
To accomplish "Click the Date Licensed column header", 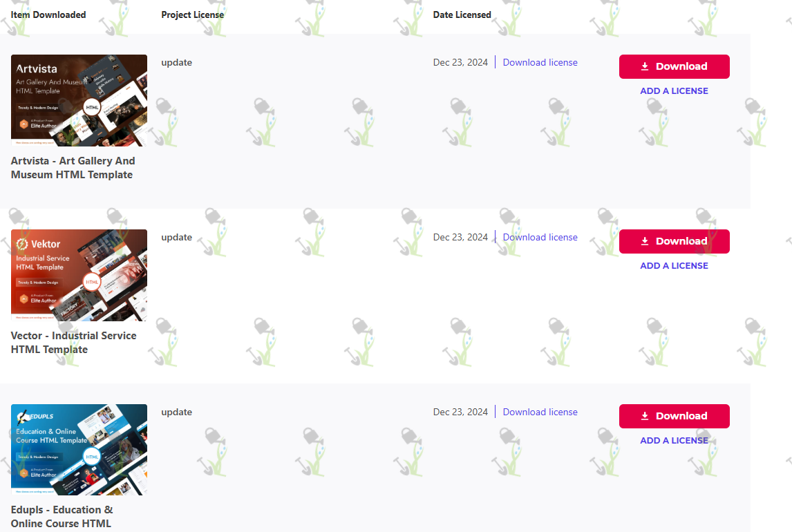I will 462,15.
